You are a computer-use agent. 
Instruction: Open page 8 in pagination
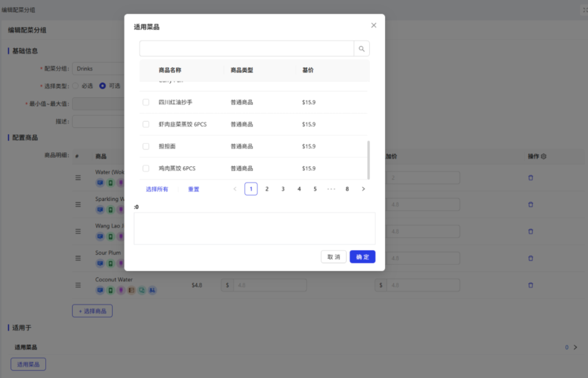click(x=347, y=189)
